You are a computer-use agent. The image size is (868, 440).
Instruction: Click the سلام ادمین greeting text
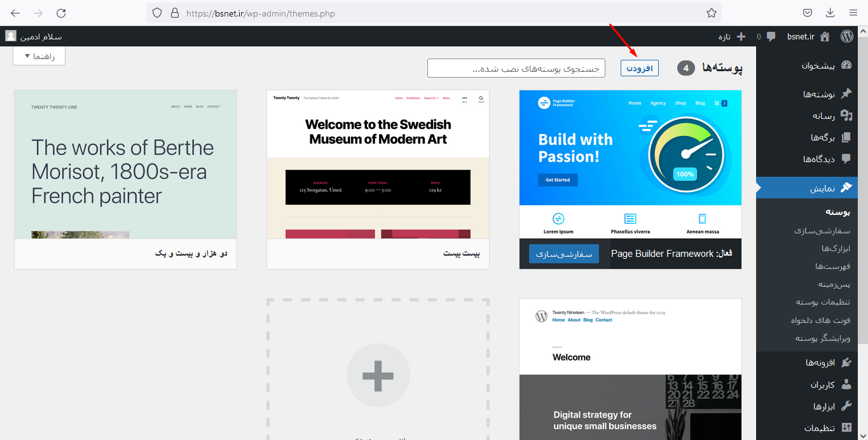[x=41, y=37]
